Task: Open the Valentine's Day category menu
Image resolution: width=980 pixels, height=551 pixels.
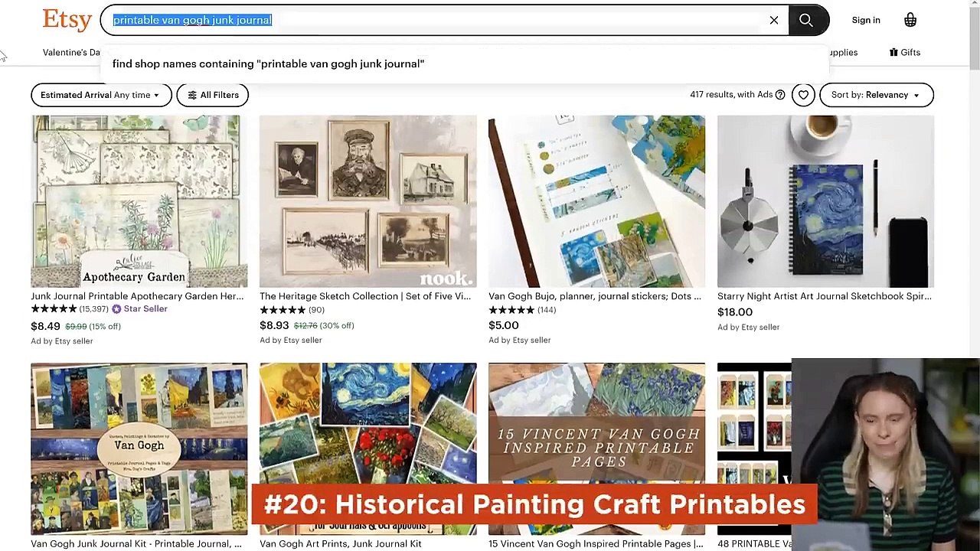Action: point(72,52)
